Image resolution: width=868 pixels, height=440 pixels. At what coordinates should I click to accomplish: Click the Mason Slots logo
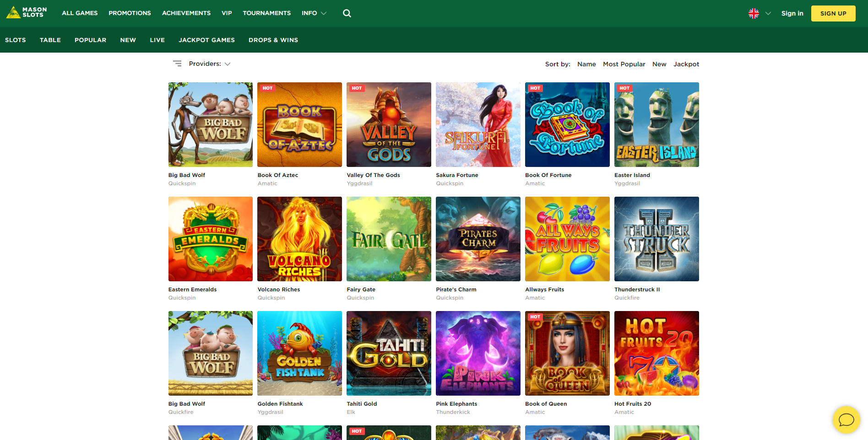(x=27, y=12)
